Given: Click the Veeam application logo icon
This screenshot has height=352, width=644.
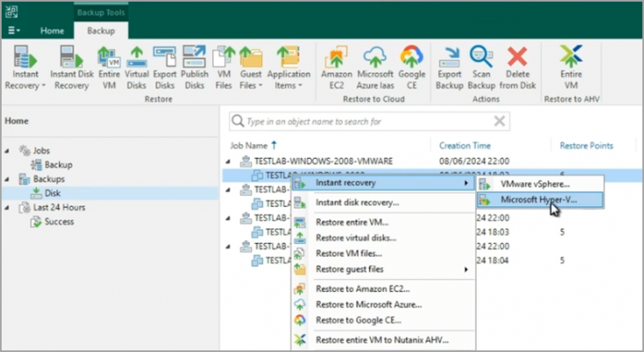Looking at the screenshot, I should click(x=11, y=11).
